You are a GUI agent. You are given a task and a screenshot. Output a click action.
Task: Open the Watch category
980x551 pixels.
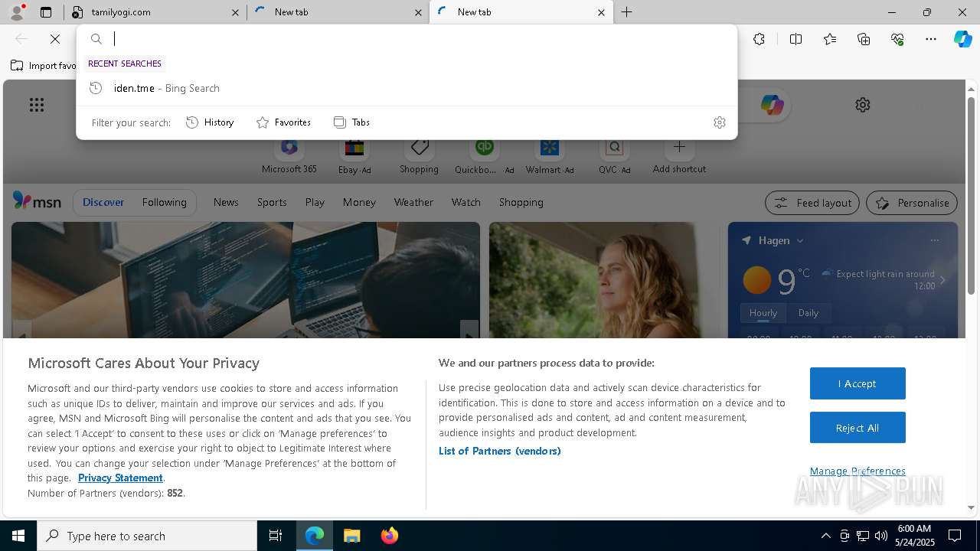coord(465,203)
